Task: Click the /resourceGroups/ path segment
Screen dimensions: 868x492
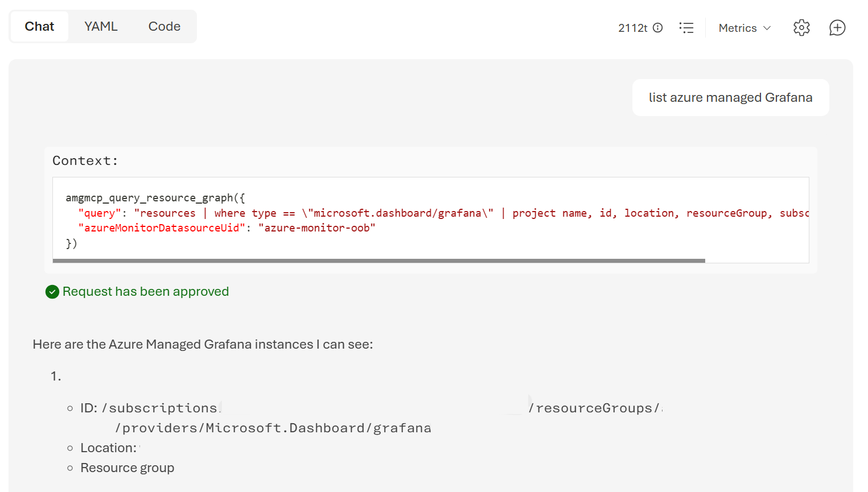Action: 594,408
